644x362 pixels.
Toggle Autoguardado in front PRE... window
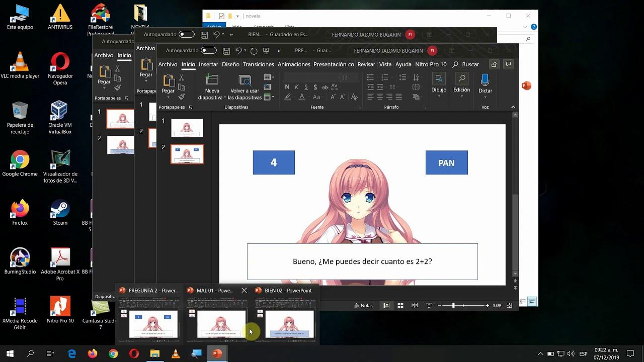click(209, 51)
